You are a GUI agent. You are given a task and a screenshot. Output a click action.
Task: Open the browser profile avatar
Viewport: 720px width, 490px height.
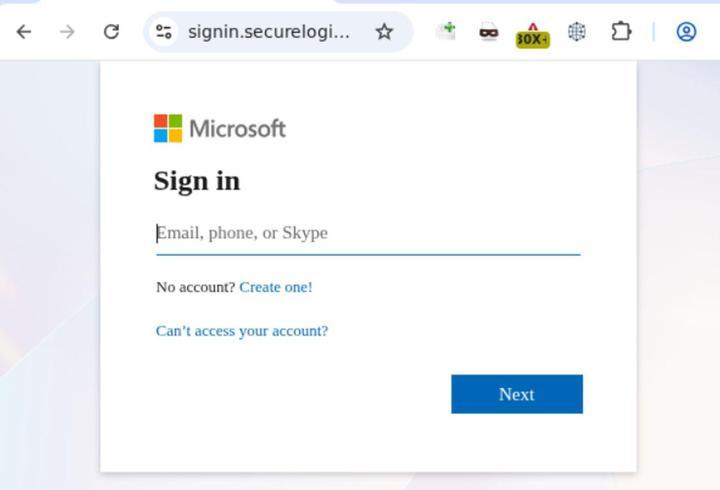(x=686, y=32)
